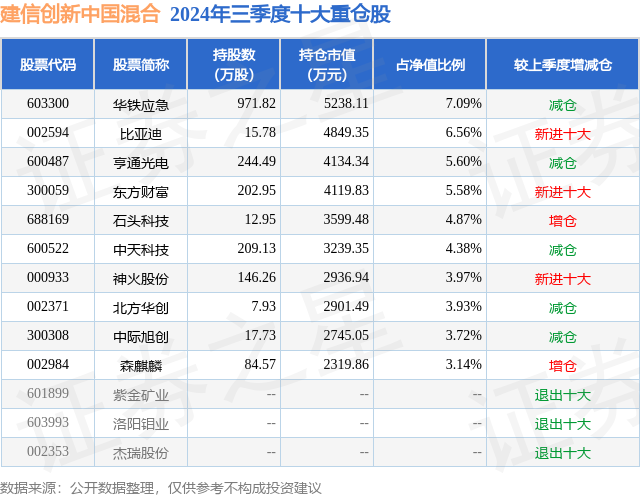Click stock code 002353
The image size is (640, 497).
48,451
